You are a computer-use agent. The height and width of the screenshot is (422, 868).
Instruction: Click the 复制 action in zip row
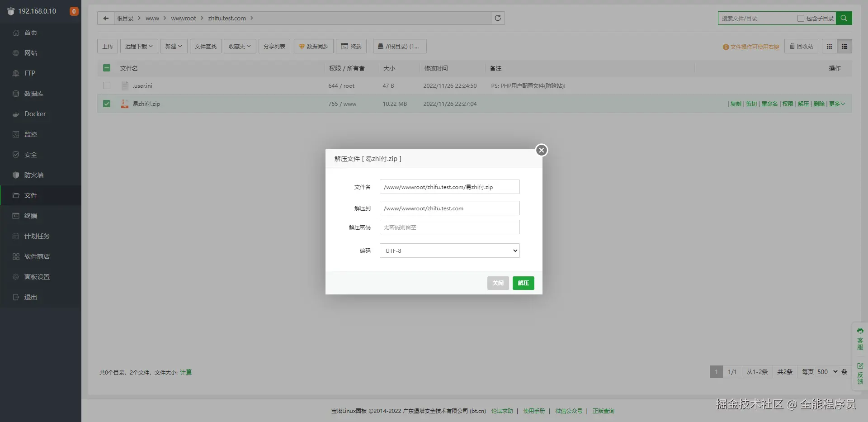click(736, 104)
